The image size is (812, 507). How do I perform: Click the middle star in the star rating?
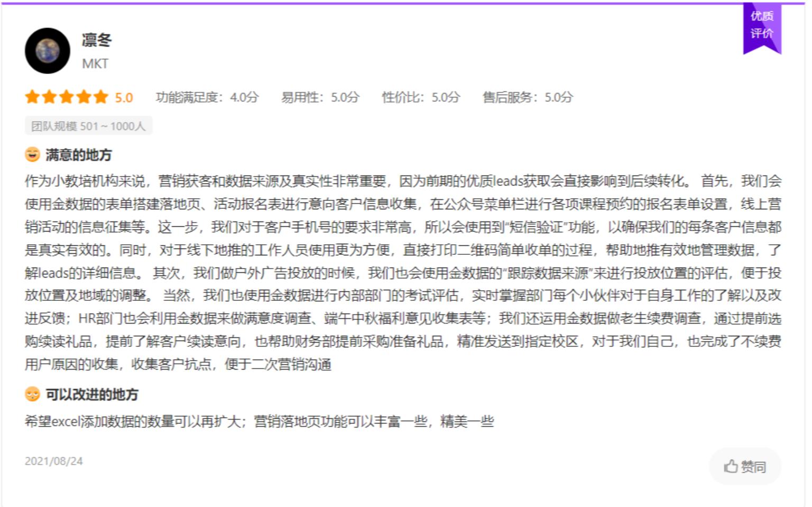pyautogui.click(x=67, y=97)
